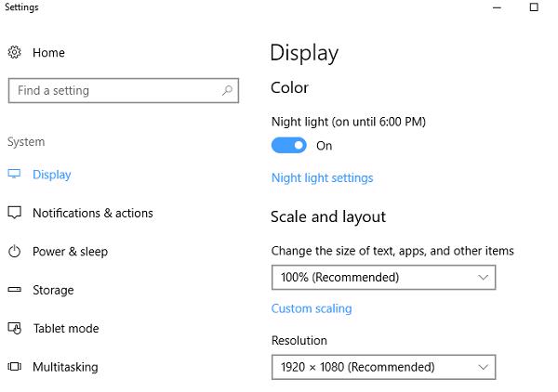Click the Display monitor icon in the sidebar

(x=14, y=175)
